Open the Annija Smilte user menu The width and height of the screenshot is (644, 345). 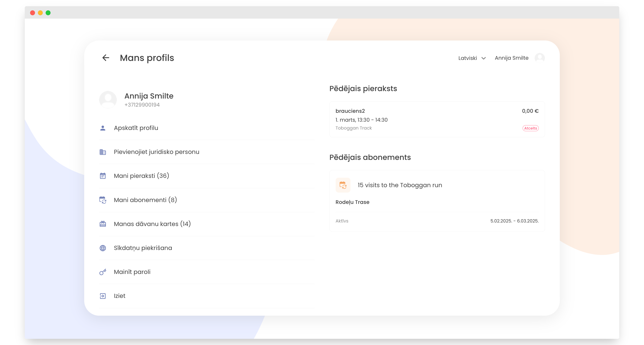coord(511,58)
